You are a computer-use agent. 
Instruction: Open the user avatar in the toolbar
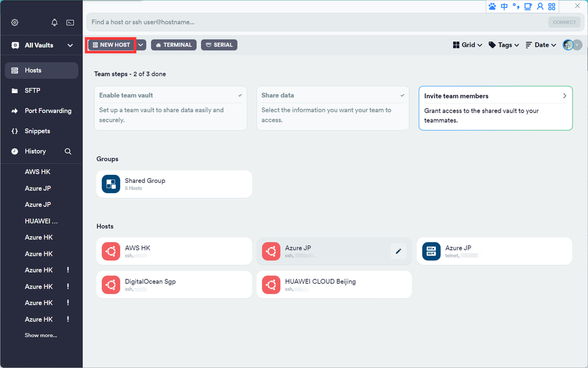(568, 45)
